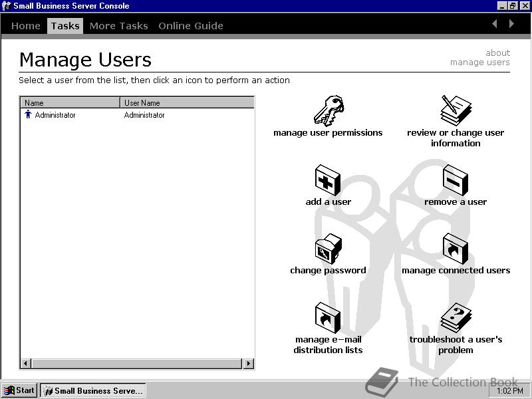Sort list by the Name column header
The image size is (532, 399).
70,103
